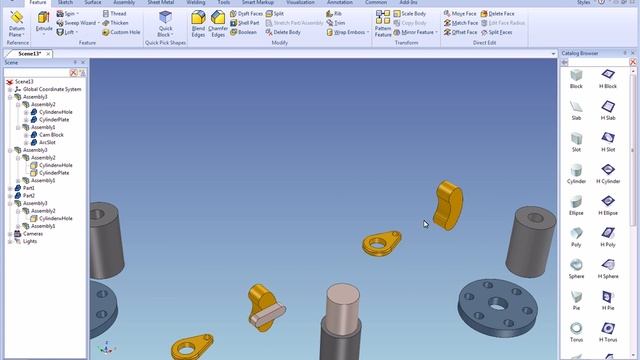Use the Split tool in Modify
The image size is (640, 360).
[x=275, y=13]
